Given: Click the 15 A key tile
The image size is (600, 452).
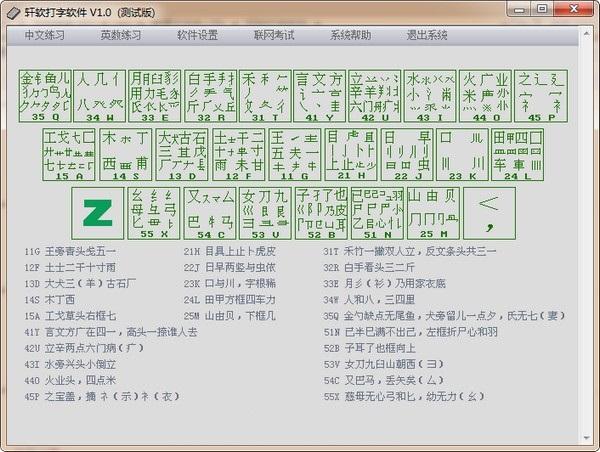Looking at the screenshot, I should pos(69,155).
